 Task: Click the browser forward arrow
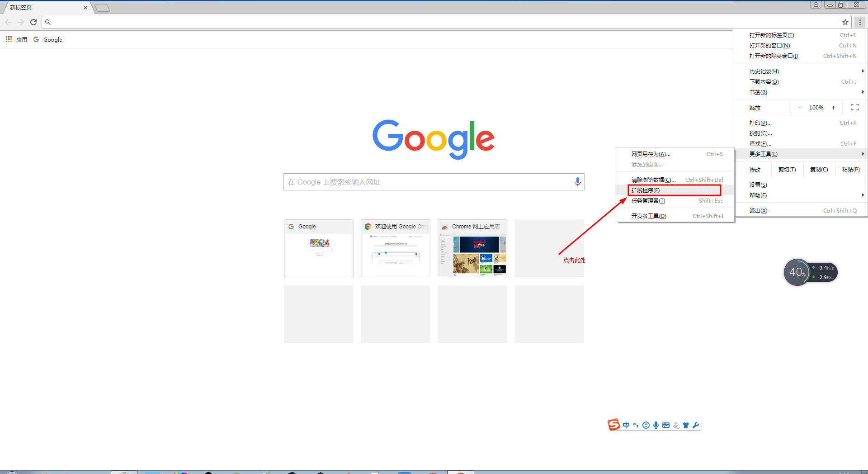coord(21,22)
